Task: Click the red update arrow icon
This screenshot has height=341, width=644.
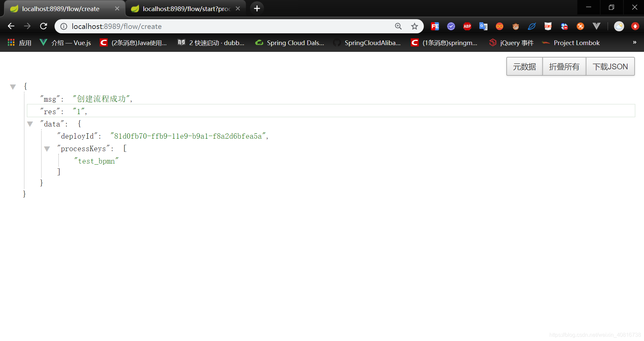Action: 635,26
